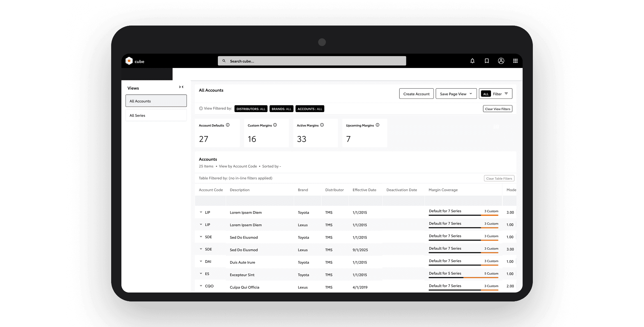Show info for Account Defaults
Viewport: 644px width, 327px height.
[x=228, y=125]
